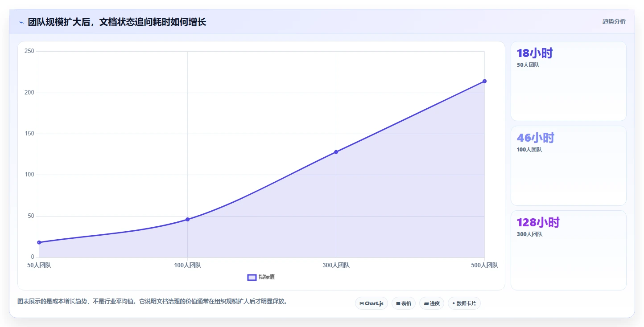Click the 50人团队 data point on chart
This screenshot has height=327, width=644.
coord(39,242)
